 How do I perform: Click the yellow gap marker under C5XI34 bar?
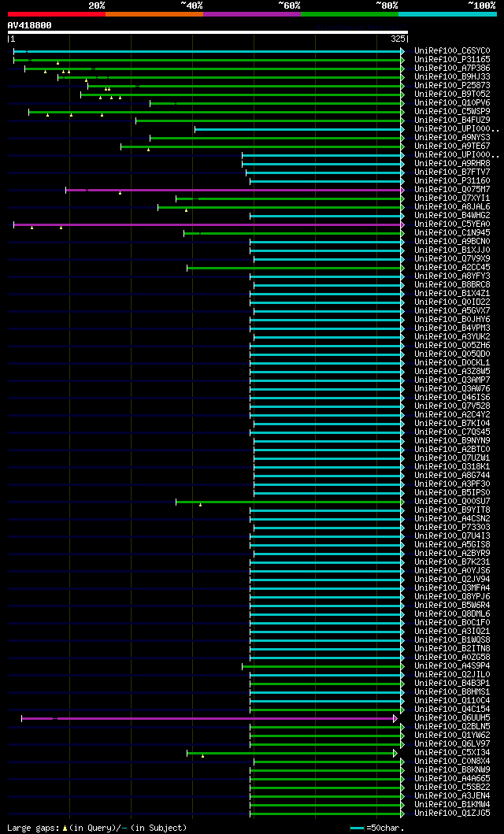202,756
